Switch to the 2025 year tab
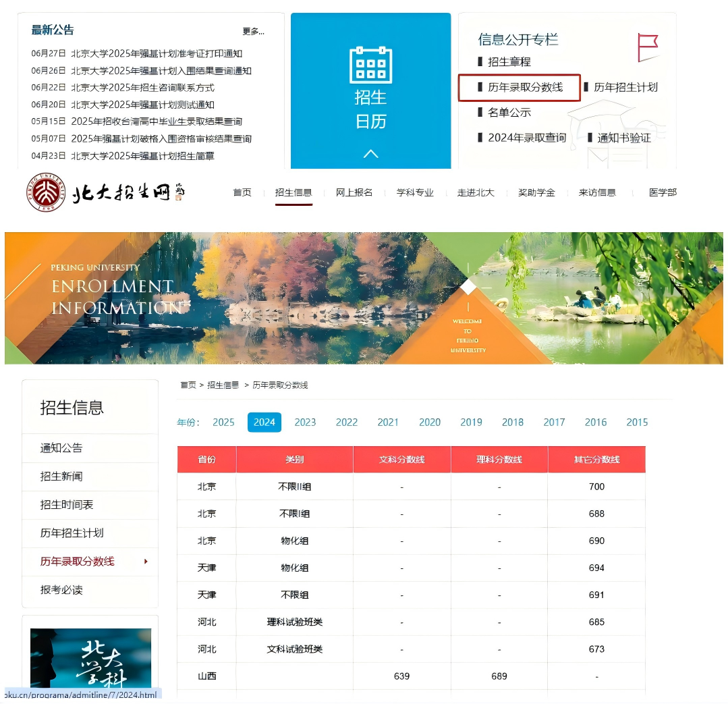728x704 pixels. (223, 423)
